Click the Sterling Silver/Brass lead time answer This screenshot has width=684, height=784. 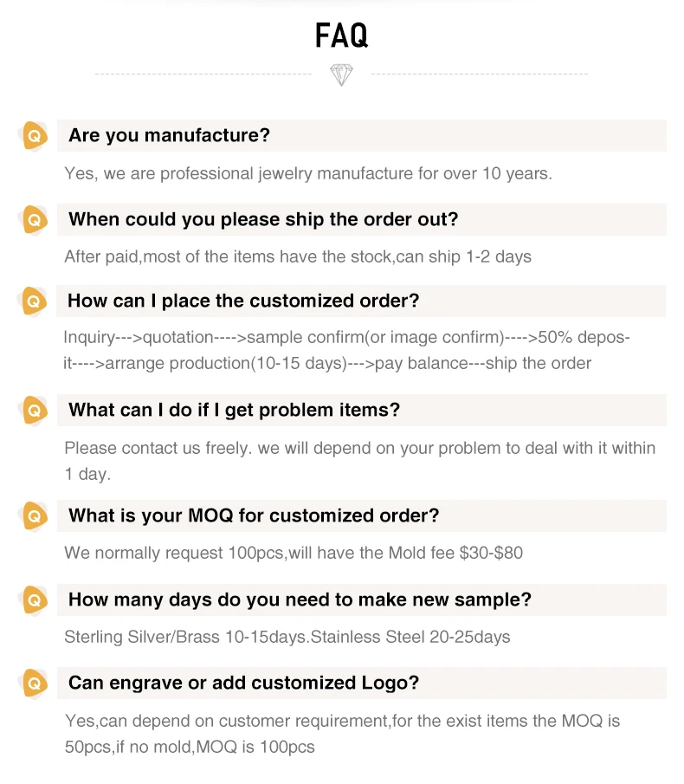287,638
